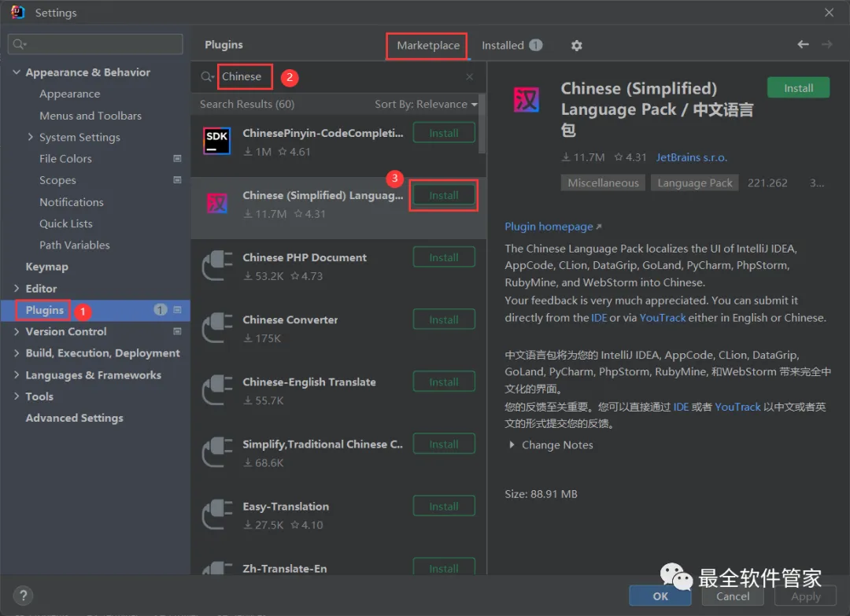
Task: Click the YouTrack link in English description
Action: pos(663,318)
